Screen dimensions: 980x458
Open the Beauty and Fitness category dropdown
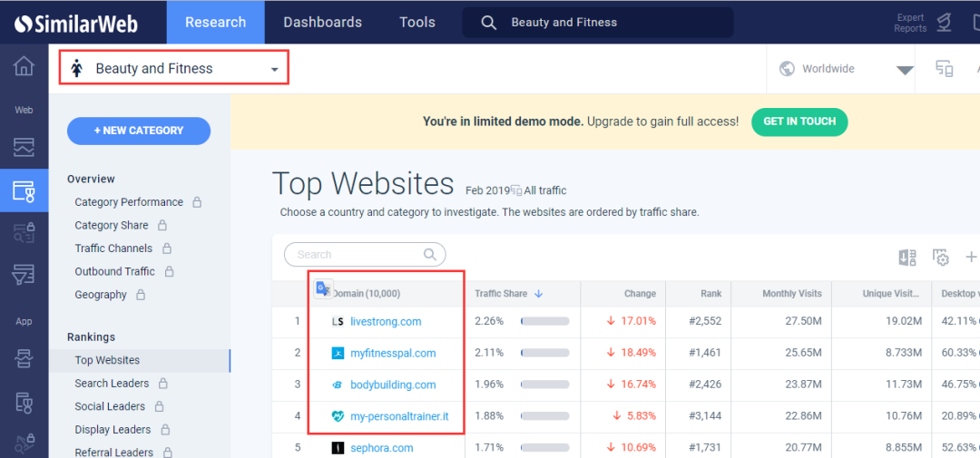coord(174,69)
